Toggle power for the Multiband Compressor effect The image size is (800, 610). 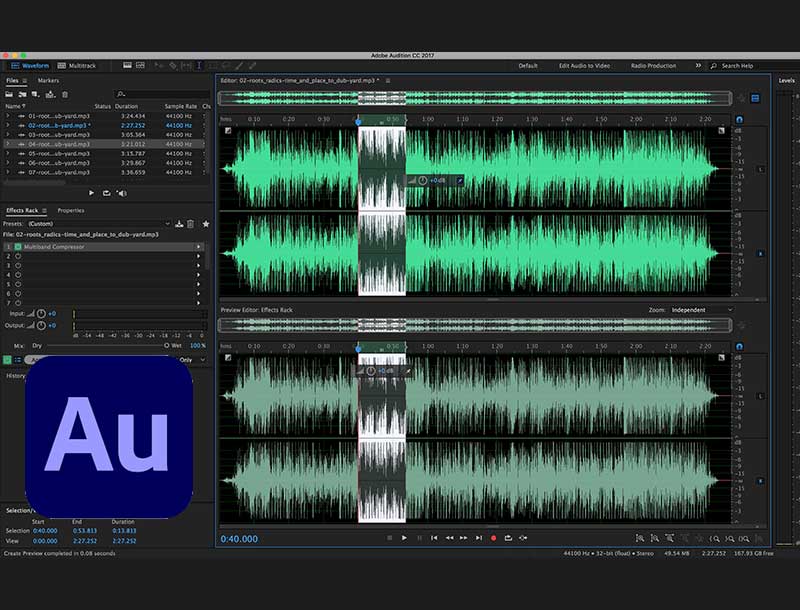17,246
